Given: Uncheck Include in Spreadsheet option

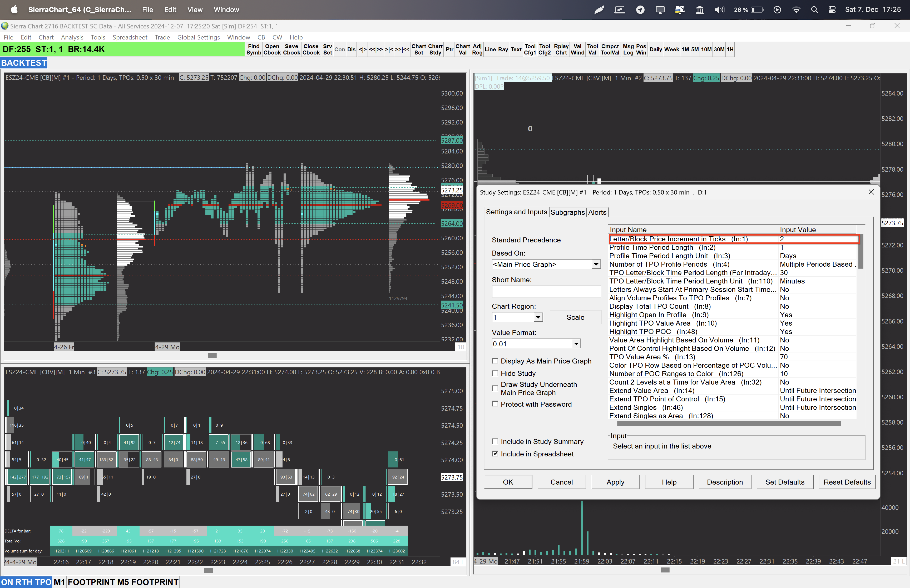Looking at the screenshot, I should click(x=495, y=454).
